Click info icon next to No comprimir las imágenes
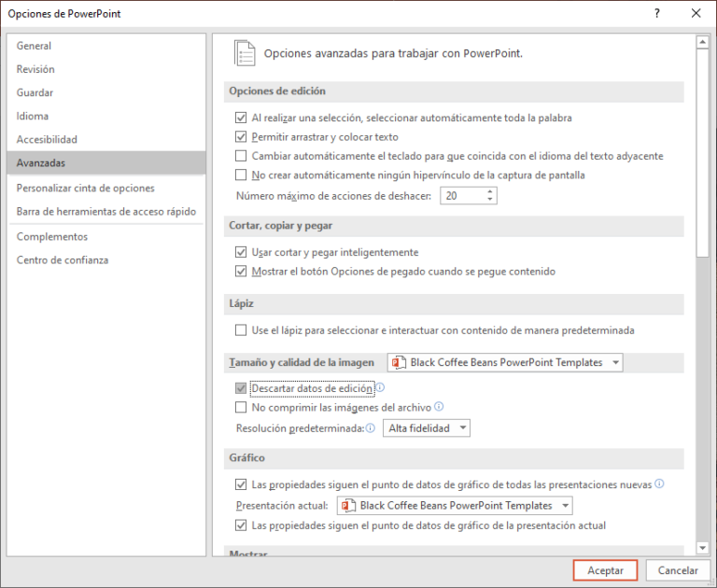This screenshot has height=588, width=717. 439,407
